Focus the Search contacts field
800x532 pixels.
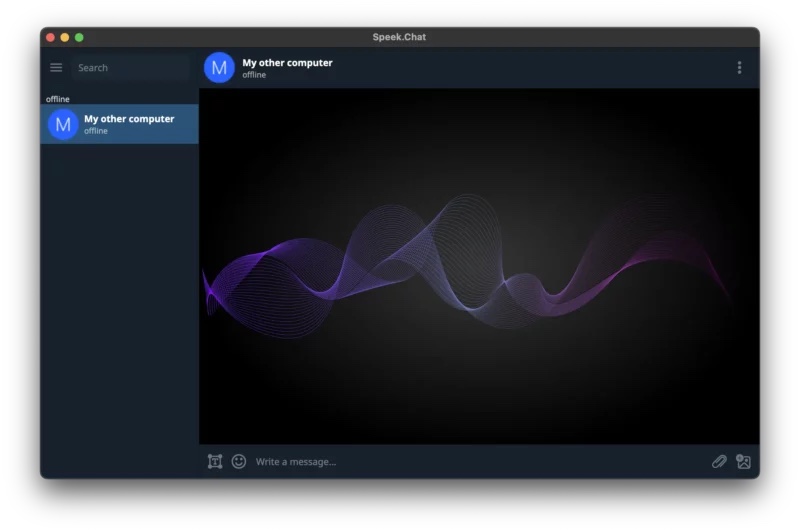(x=130, y=68)
